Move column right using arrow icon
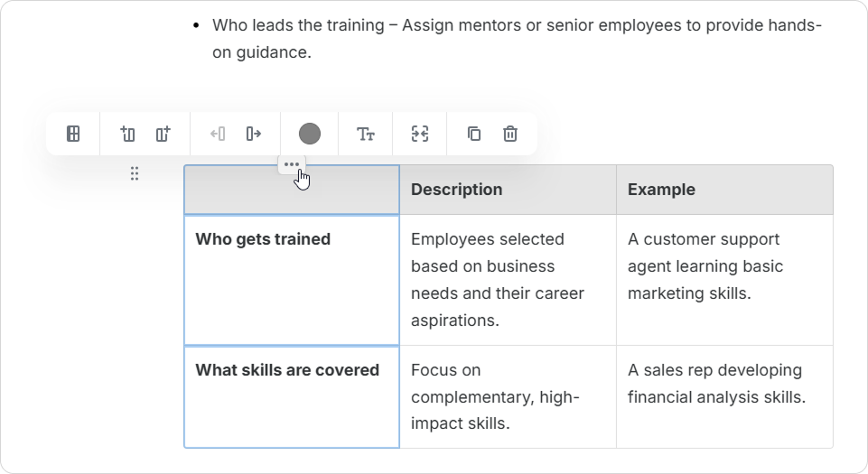The width and height of the screenshot is (868, 474). [254, 135]
